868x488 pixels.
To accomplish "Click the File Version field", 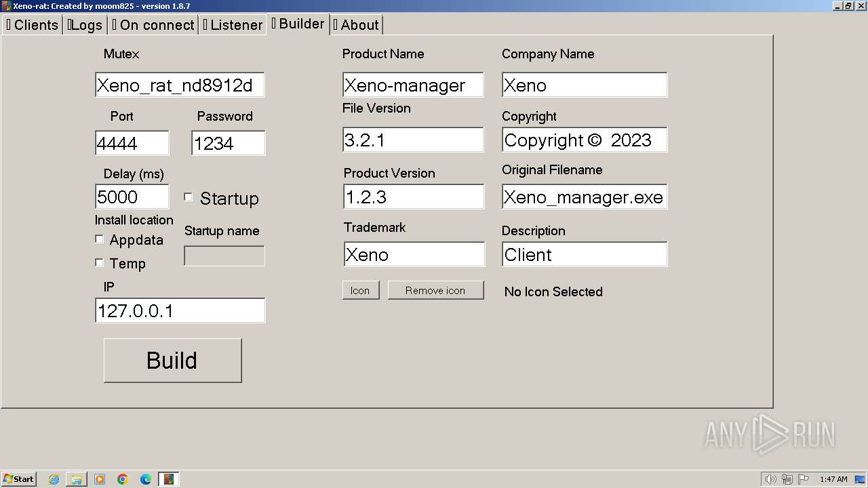I will point(413,140).
